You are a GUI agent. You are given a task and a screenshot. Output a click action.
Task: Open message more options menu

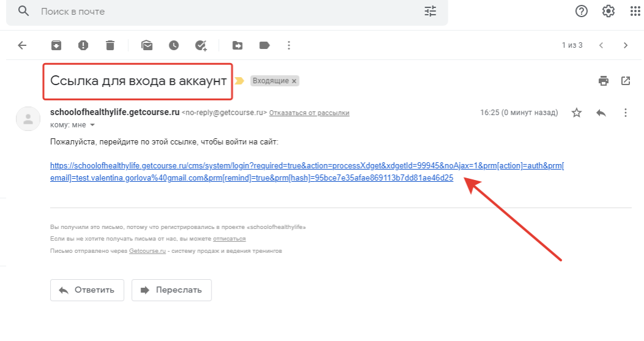click(626, 113)
